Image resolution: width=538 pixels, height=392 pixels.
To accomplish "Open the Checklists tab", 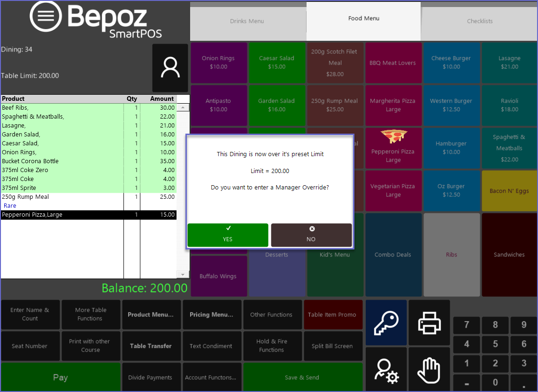I will [480, 21].
